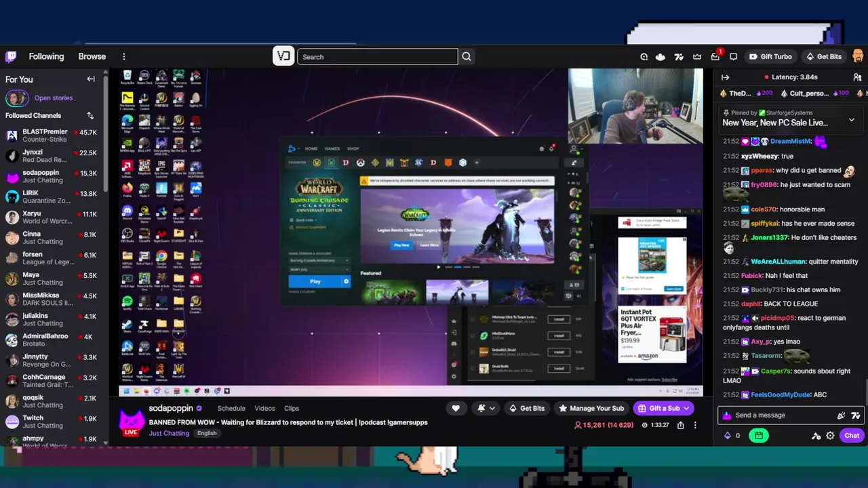The height and width of the screenshot is (488, 868).
Task: Send message with the Chat button
Action: coord(852,436)
